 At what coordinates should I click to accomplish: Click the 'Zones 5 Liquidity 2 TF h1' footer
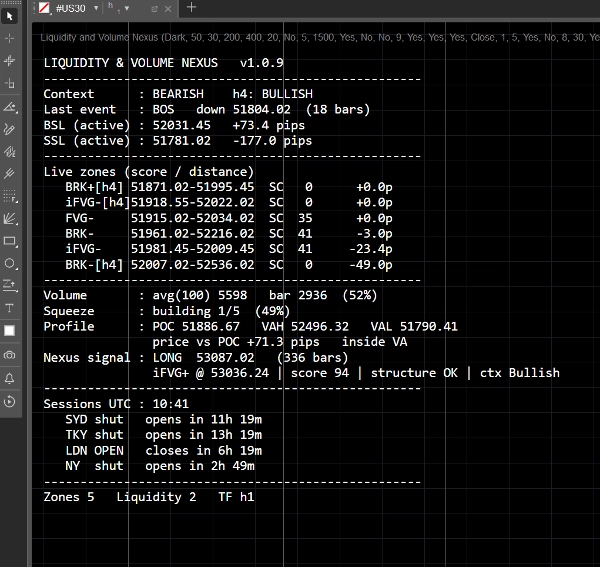tap(149, 497)
